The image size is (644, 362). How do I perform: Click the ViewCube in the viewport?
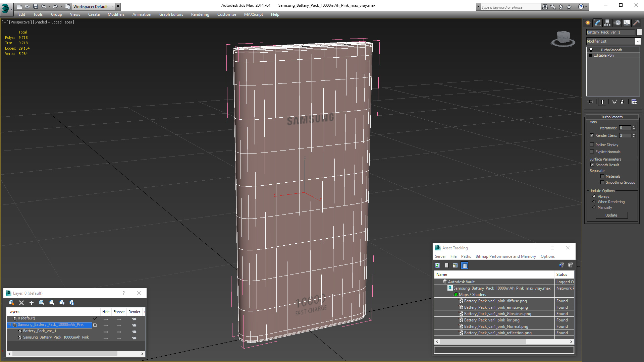point(563,39)
